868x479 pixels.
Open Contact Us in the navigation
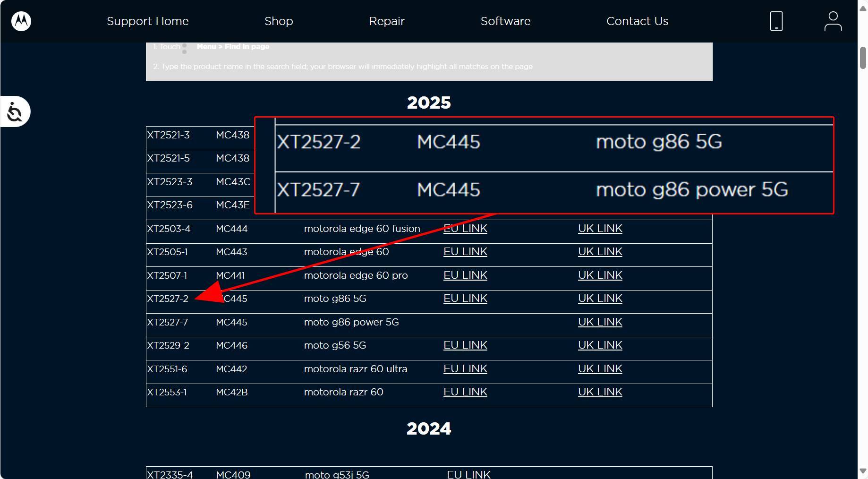(x=638, y=21)
